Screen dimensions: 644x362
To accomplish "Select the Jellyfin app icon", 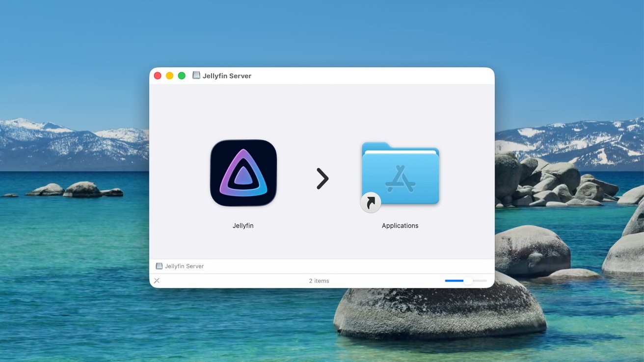I will pos(243,173).
